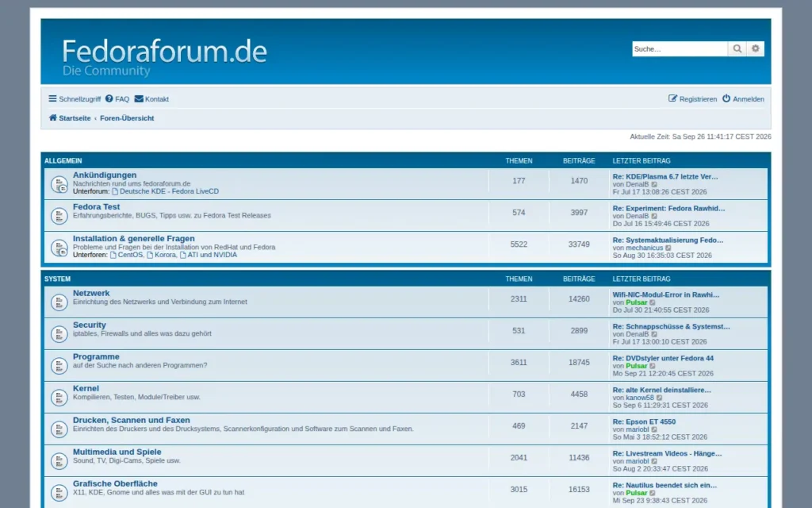
Task: Open the Kernel forum
Action: 86,388
